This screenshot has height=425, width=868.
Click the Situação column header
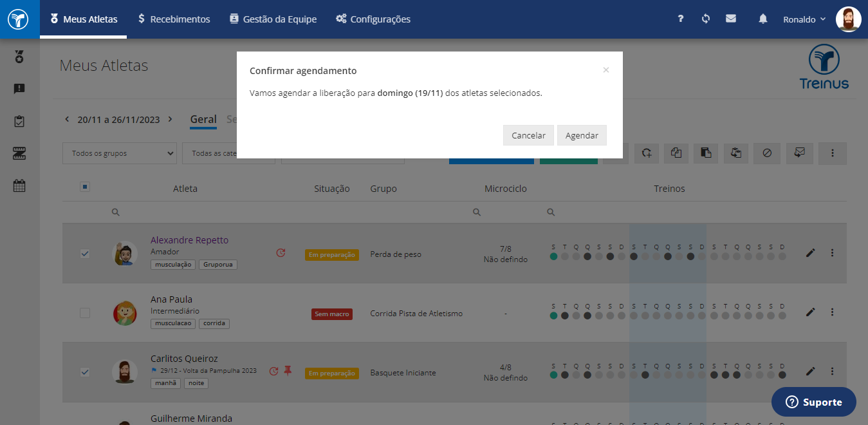(331, 189)
